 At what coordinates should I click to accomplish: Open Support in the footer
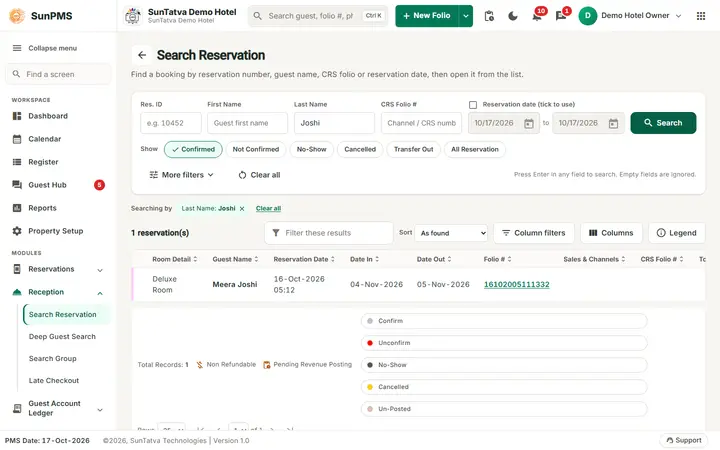[x=684, y=440]
